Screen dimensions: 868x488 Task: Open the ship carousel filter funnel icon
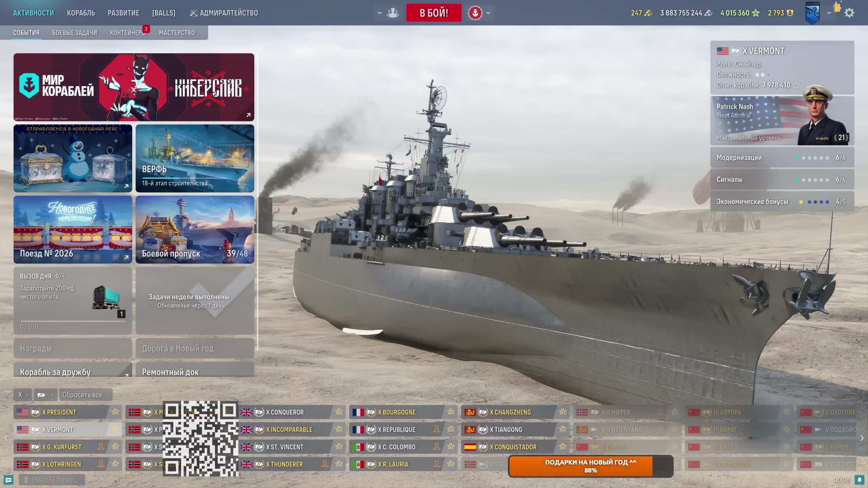[x=6, y=394]
